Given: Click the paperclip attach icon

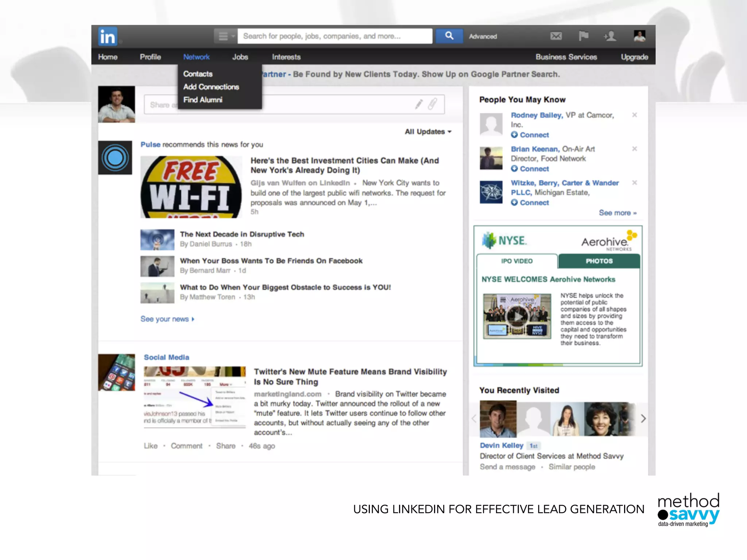Looking at the screenshot, I should 432,104.
